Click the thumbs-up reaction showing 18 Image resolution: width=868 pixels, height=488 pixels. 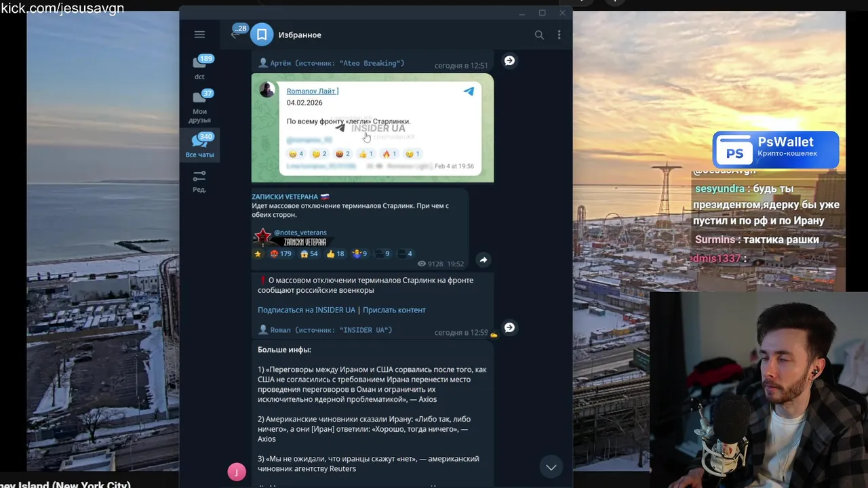[335, 253]
